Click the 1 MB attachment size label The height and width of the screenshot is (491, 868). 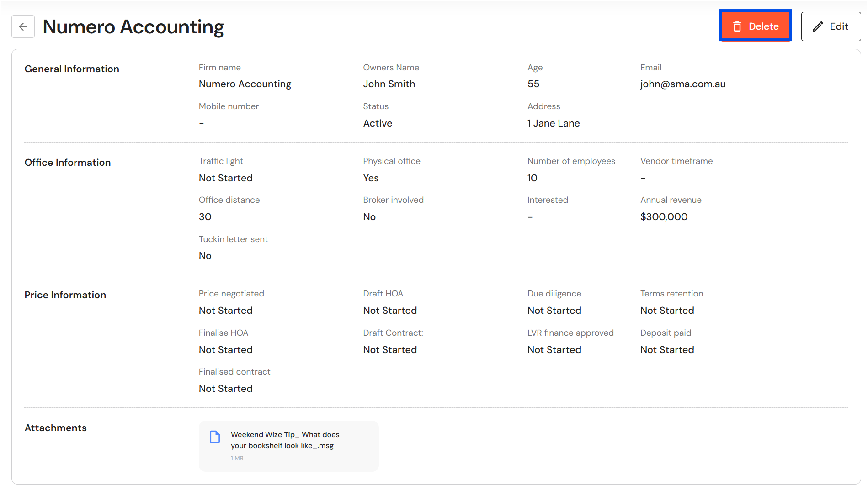[237, 458]
